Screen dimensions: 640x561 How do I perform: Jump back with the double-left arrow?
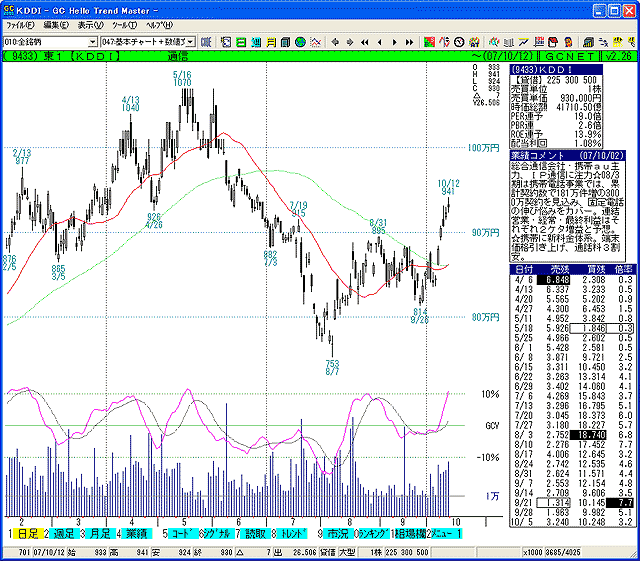(x=365, y=42)
